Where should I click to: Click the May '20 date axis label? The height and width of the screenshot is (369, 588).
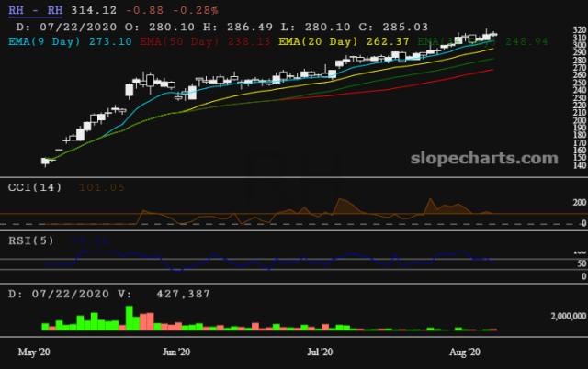click(x=34, y=352)
